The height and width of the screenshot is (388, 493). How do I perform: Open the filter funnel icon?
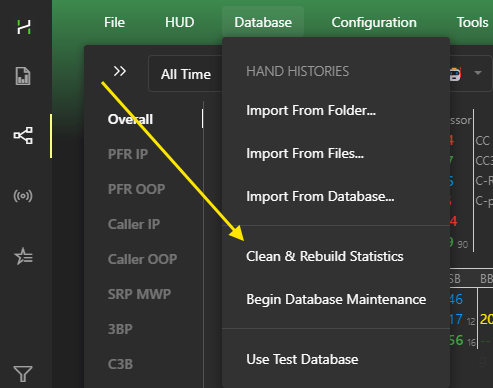23,374
